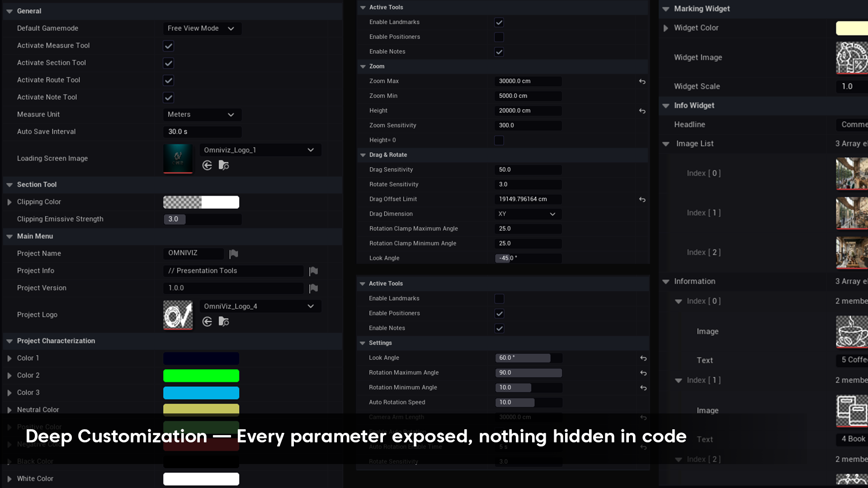Click the Rotation Maximum Angle slider
The image size is (868, 488).
[529, 373]
